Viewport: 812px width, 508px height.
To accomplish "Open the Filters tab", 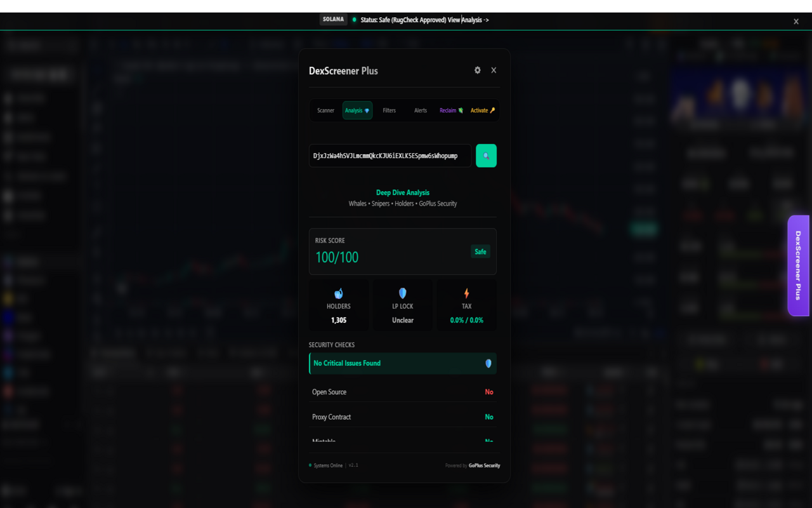I will (390, 110).
